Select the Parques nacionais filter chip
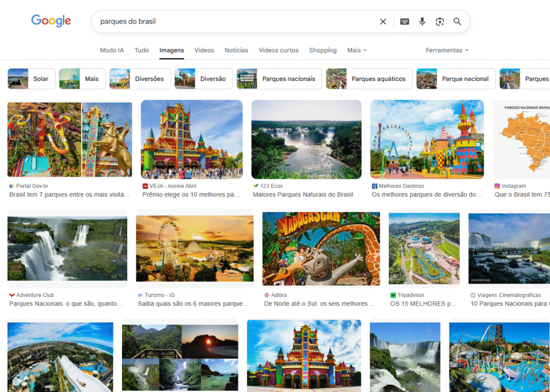The image size is (550, 392). pos(279,78)
